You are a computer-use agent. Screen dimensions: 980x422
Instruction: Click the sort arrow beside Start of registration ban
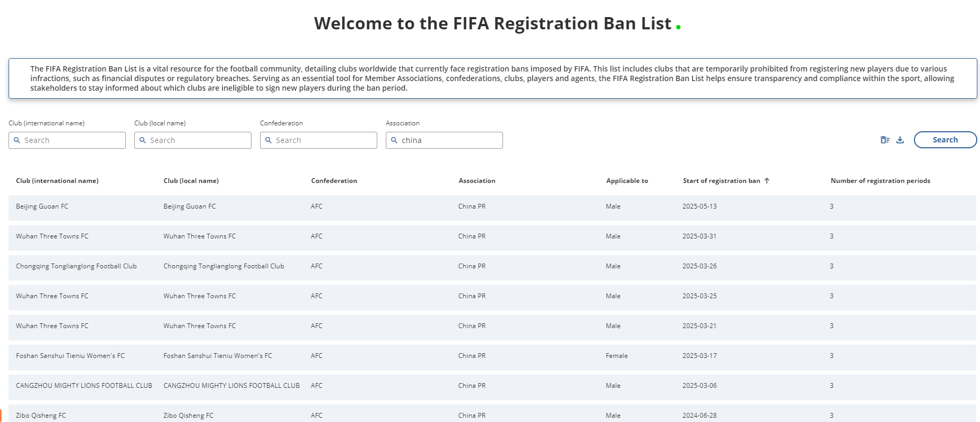click(x=767, y=181)
